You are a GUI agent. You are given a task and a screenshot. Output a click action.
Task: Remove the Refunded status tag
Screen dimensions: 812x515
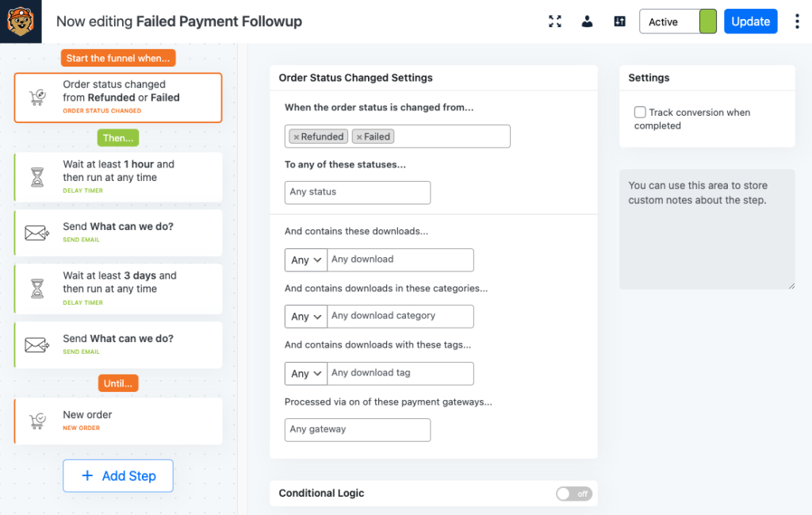click(x=297, y=137)
